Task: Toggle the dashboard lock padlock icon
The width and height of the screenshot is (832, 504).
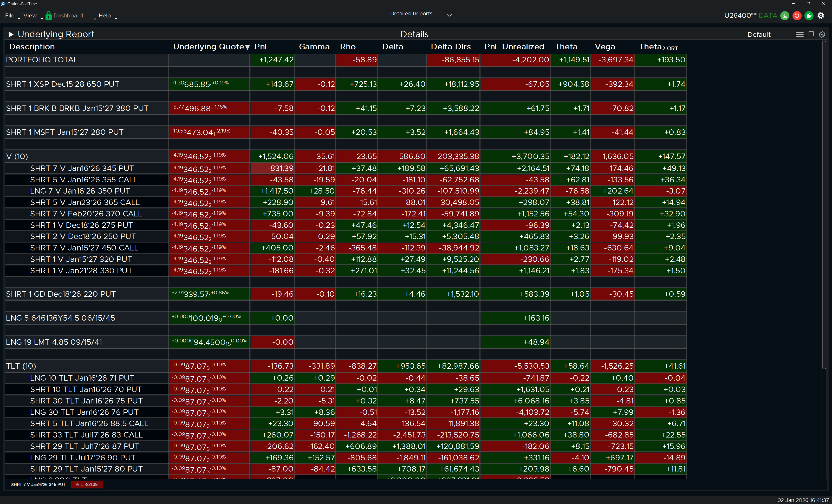Action: pos(48,16)
